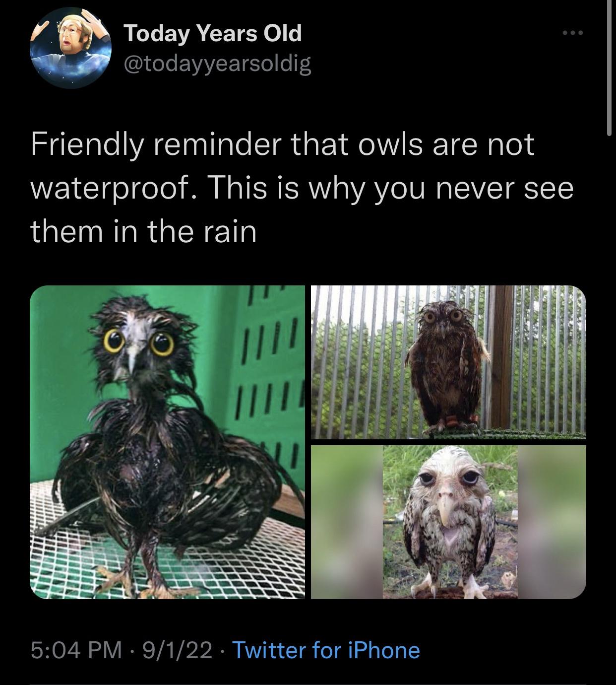Open the owl photo by the metal fence
Viewport: 616px width, 685px height.
(448, 362)
